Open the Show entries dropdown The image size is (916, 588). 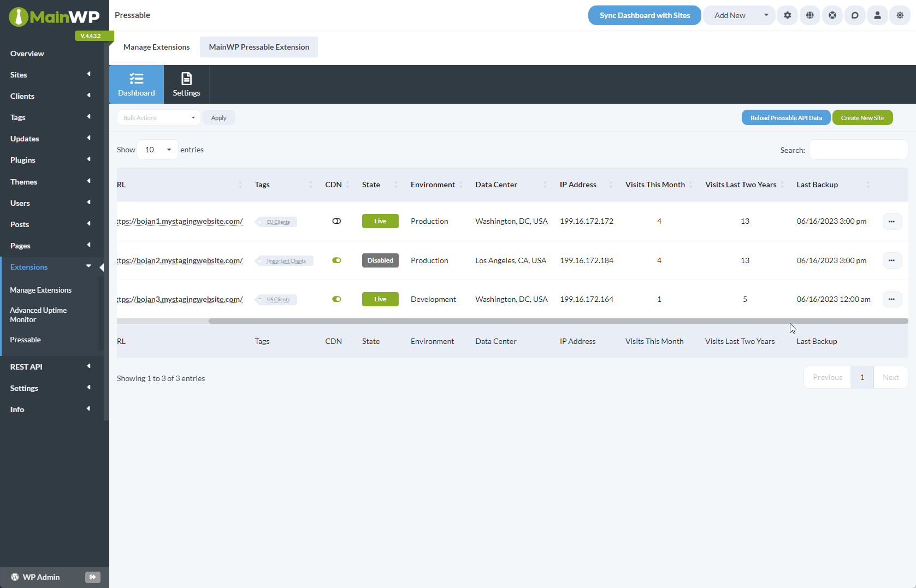(157, 149)
